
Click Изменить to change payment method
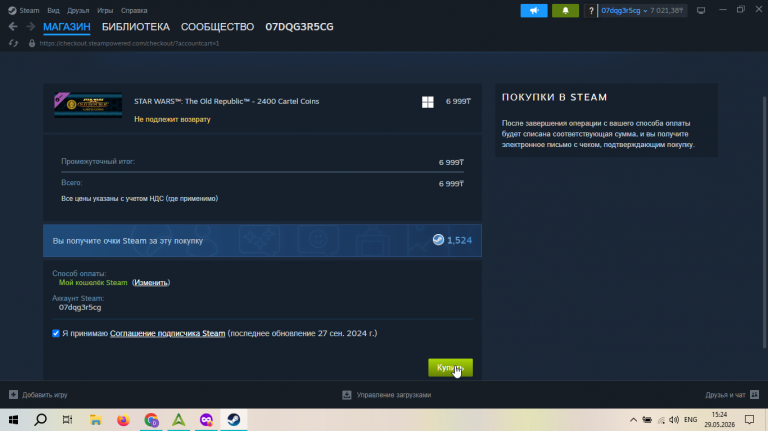coord(151,283)
